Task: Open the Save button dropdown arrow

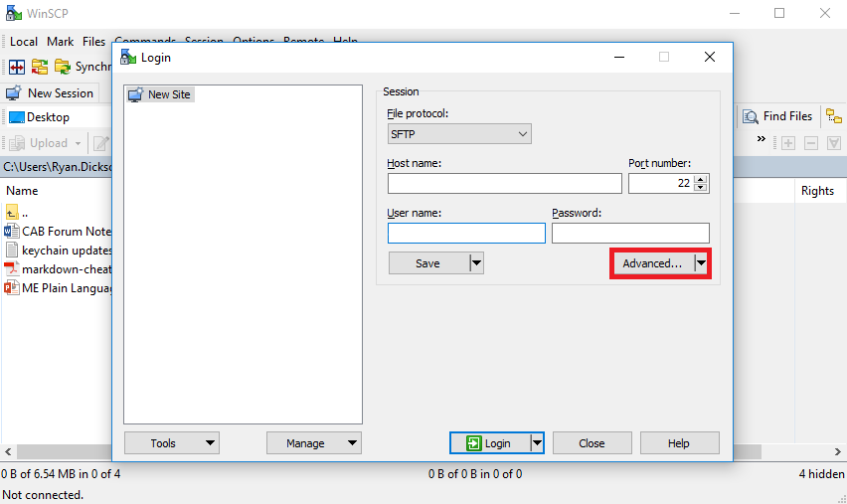Action: tap(476, 263)
